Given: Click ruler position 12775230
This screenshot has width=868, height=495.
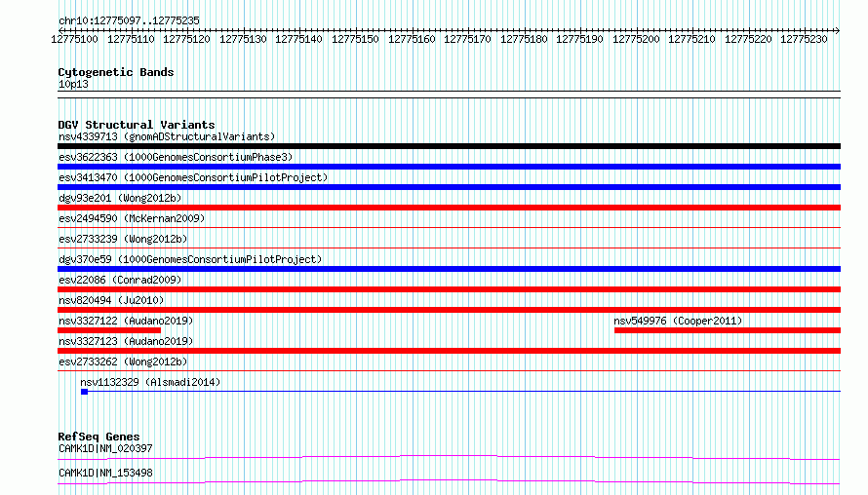Looking at the screenshot, I should (804, 39).
